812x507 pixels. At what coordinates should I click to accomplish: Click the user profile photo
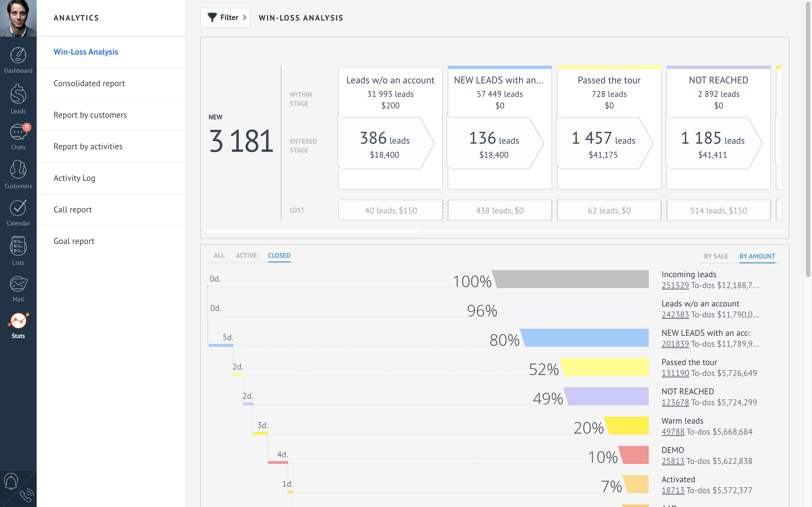pyautogui.click(x=18, y=18)
